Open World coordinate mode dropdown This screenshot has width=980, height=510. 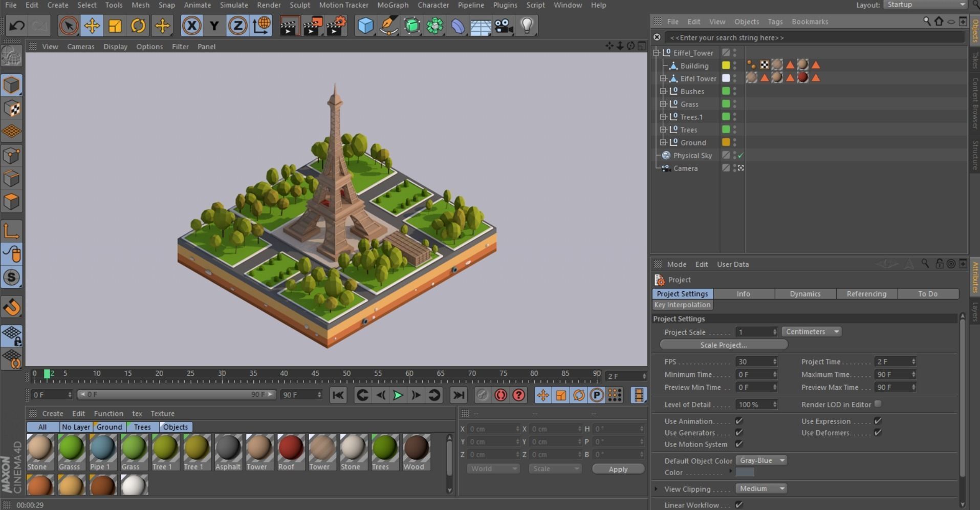(x=493, y=469)
